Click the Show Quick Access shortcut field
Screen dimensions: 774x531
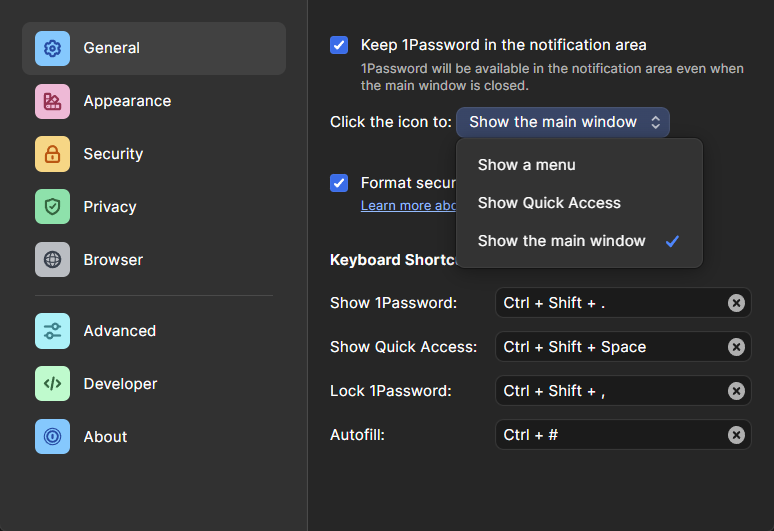pyautogui.click(x=623, y=347)
